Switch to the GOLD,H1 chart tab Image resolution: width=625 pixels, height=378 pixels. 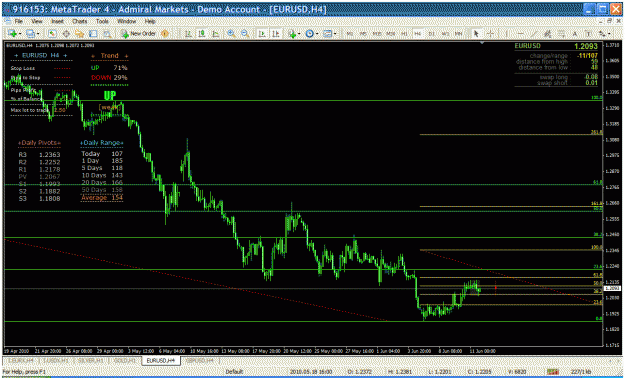click(x=124, y=360)
